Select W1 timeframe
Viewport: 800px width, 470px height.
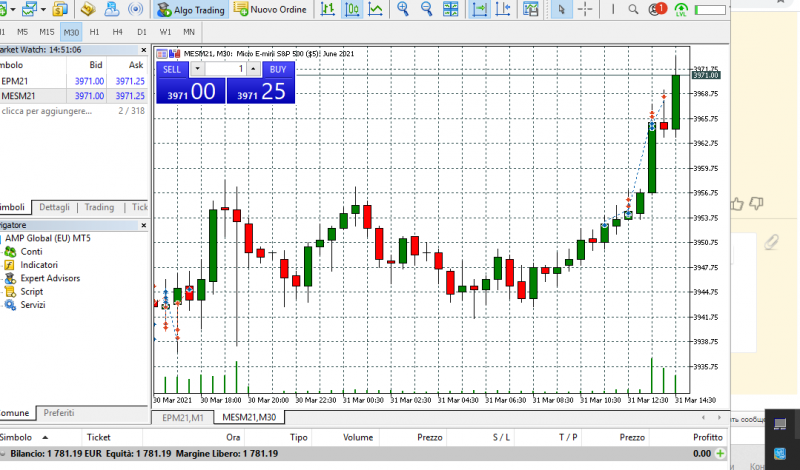[x=165, y=32]
